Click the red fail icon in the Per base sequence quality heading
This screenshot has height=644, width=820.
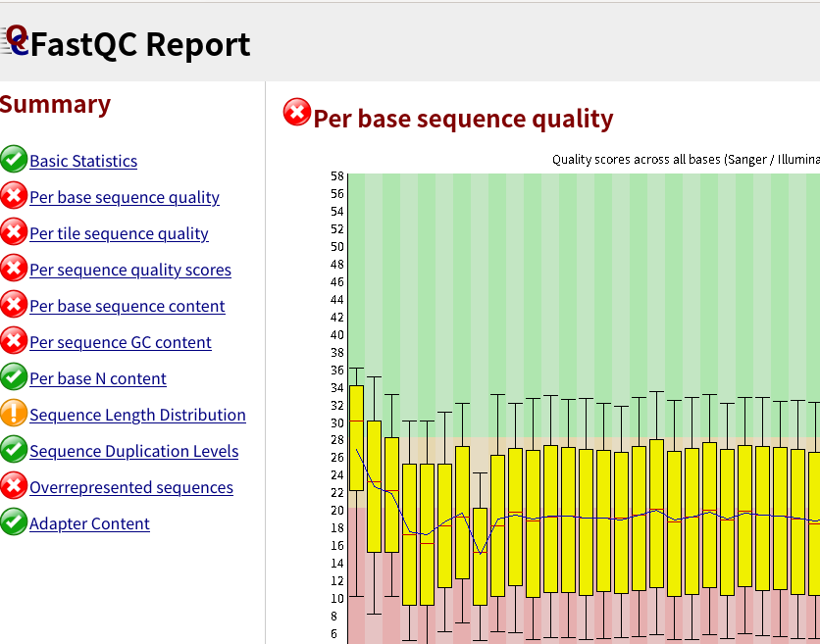tap(297, 112)
